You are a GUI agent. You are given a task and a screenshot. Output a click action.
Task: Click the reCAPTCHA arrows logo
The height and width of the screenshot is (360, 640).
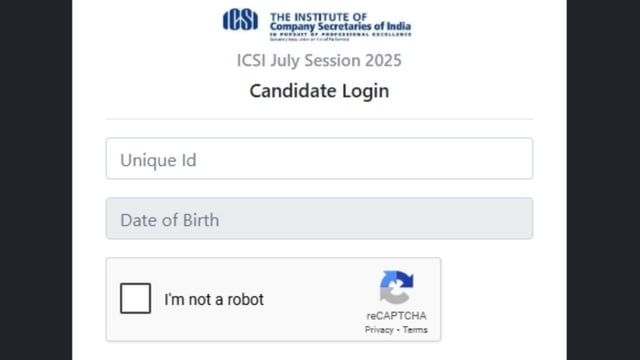(x=396, y=287)
